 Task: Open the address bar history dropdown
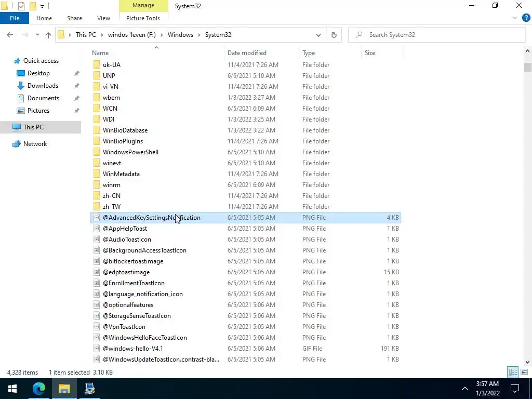[x=318, y=35]
